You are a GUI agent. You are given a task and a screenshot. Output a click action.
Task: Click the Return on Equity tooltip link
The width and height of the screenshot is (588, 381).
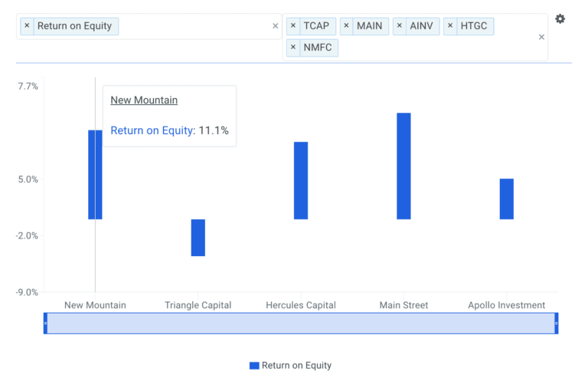(x=152, y=131)
